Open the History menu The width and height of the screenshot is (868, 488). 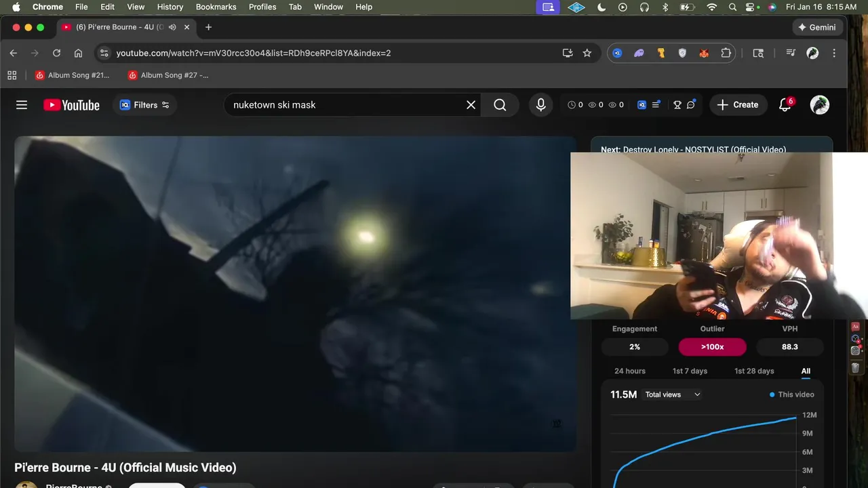pyautogui.click(x=170, y=7)
